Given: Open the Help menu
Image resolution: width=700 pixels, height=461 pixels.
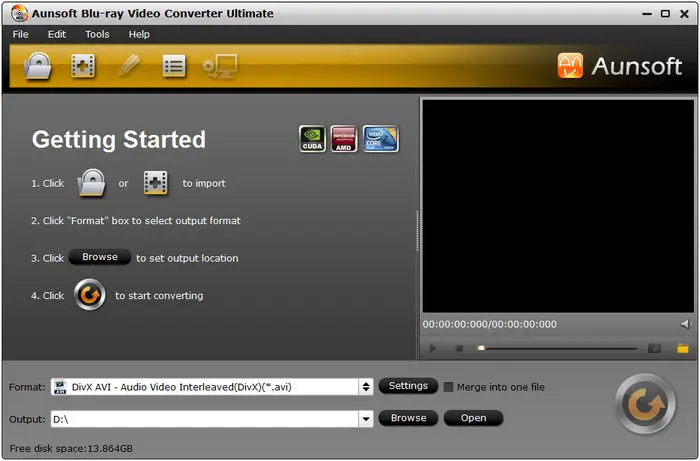Looking at the screenshot, I should pos(139,34).
